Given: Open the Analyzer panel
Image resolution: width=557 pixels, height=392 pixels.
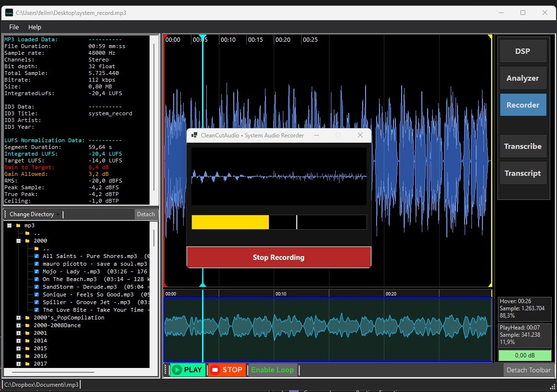Looking at the screenshot, I should point(523,78).
